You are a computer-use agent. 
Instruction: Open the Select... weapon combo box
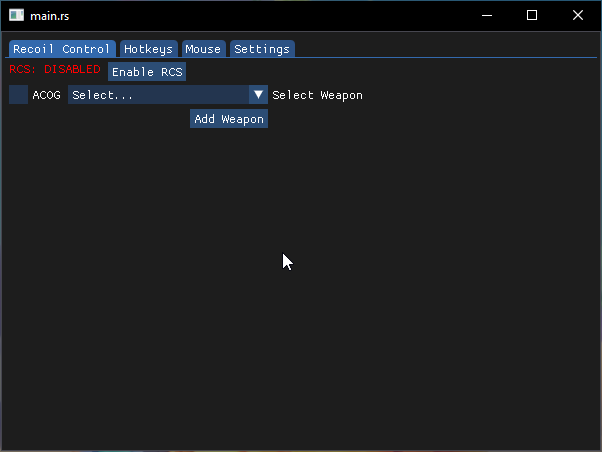[x=168, y=95]
